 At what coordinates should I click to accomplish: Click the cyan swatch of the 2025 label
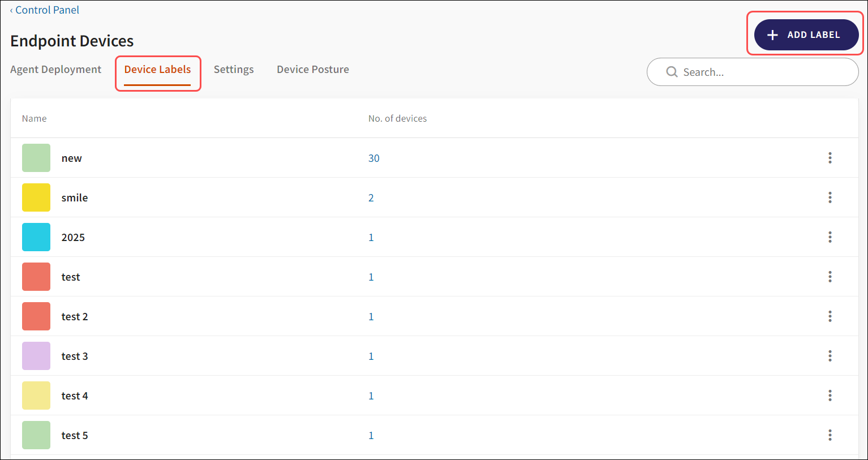coord(36,237)
